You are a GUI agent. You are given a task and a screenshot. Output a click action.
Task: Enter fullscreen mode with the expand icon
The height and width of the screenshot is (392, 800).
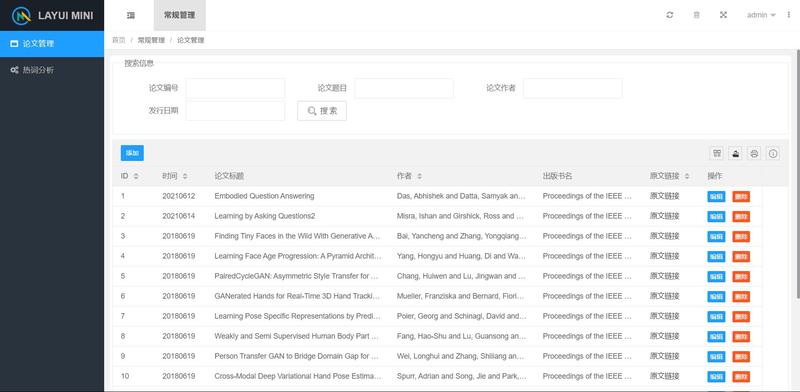click(x=723, y=15)
